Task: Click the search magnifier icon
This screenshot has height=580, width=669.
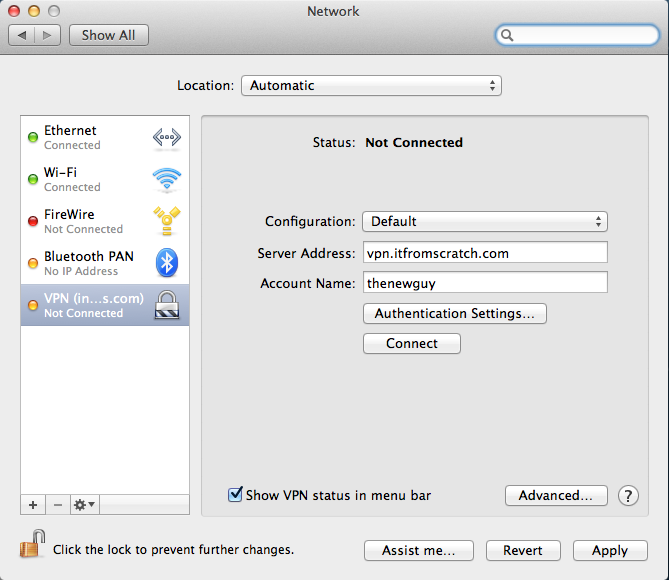Action: click(507, 35)
